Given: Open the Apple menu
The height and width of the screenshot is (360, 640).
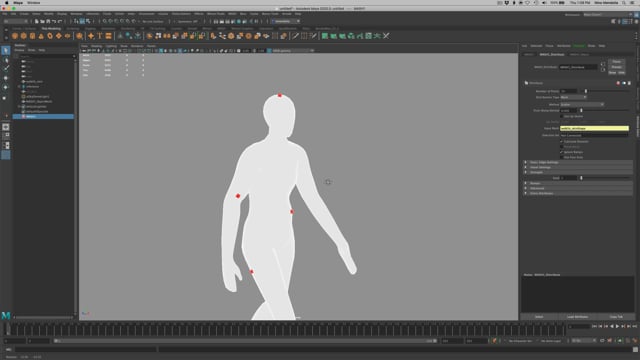Looking at the screenshot, I should [7, 3].
